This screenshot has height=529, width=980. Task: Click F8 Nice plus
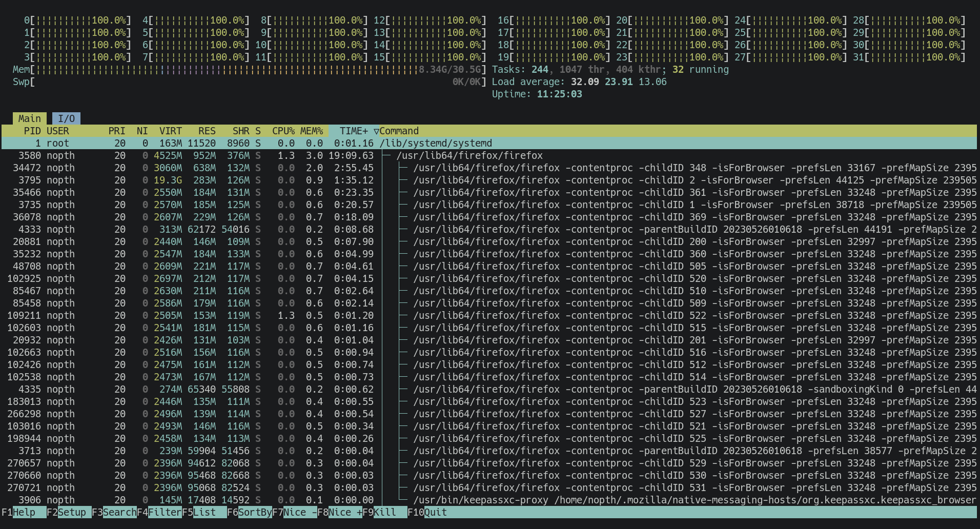point(339,512)
